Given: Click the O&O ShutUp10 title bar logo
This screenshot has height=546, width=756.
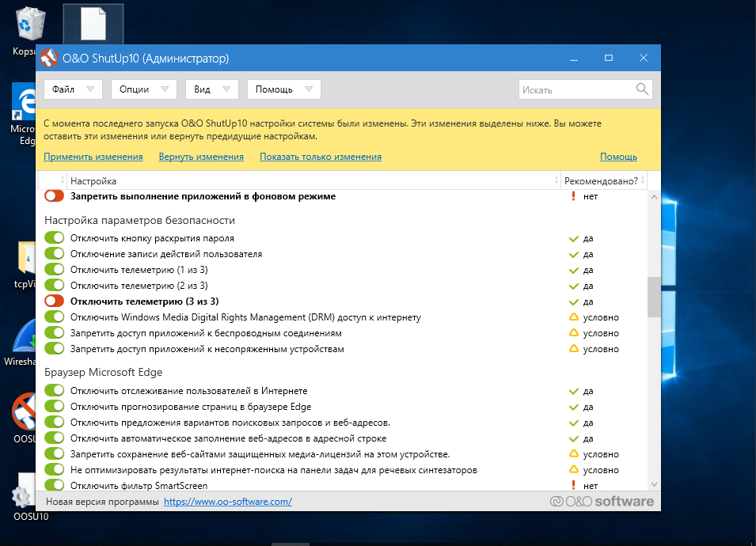Looking at the screenshot, I should [49, 59].
